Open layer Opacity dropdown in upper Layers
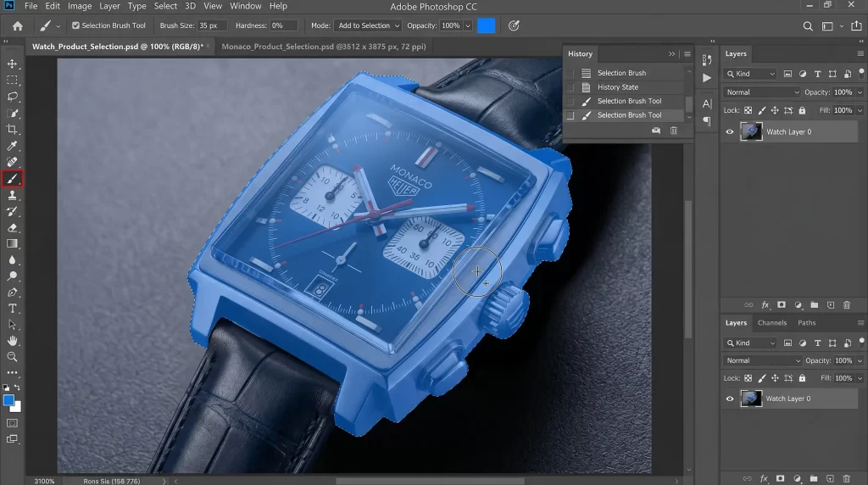The image size is (868, 485). [860, 92]
